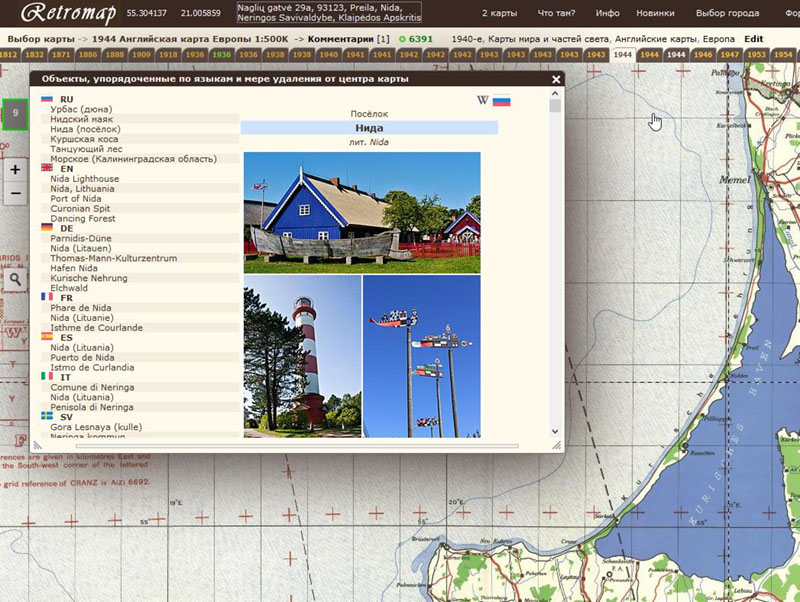Zoom in the map with plus button

coord(15,170)
